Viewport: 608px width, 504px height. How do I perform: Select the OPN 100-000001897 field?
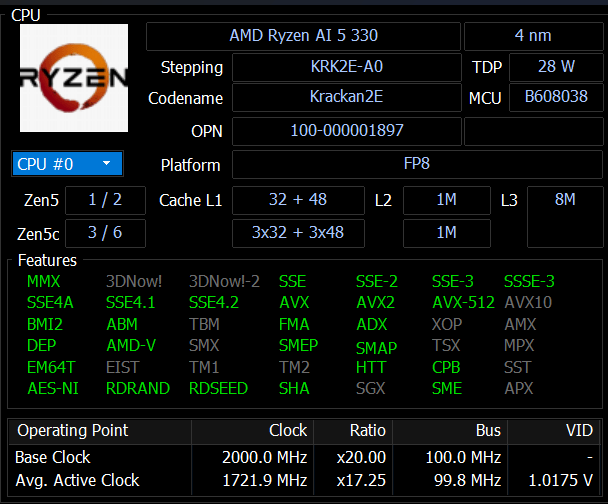(x=346, y=131)
